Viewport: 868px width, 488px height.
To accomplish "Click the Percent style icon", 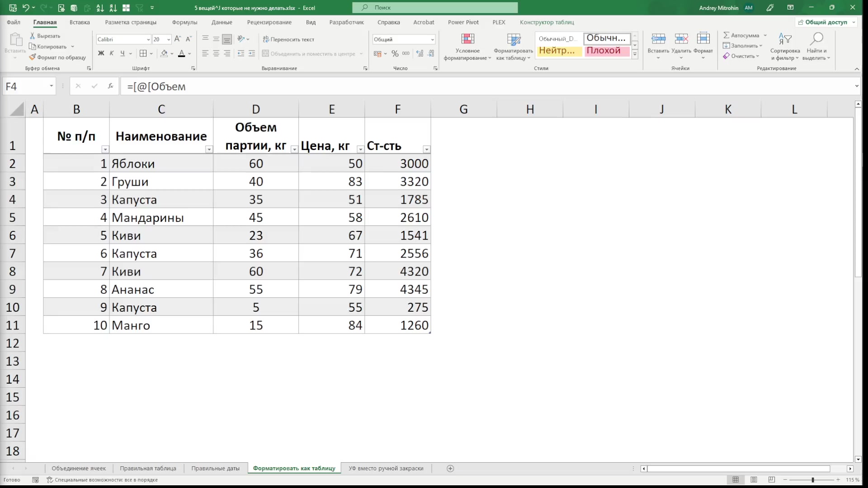I will coord(395,53).
